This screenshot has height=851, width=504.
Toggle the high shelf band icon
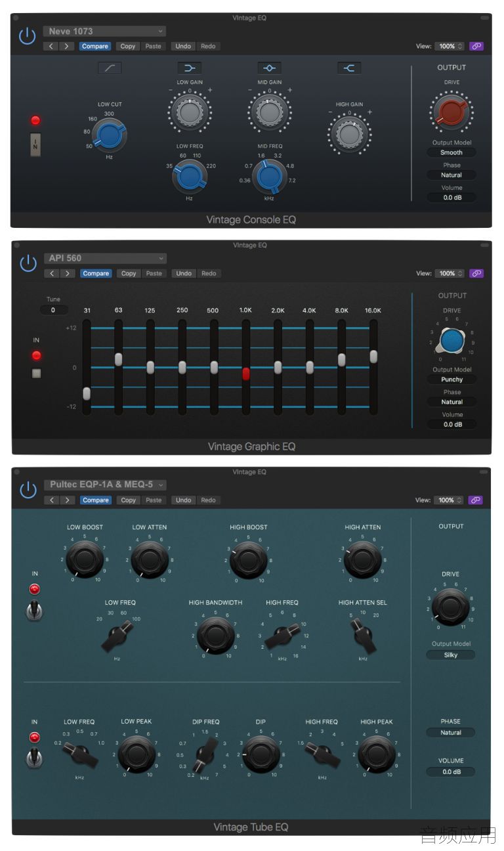[349, 68]
